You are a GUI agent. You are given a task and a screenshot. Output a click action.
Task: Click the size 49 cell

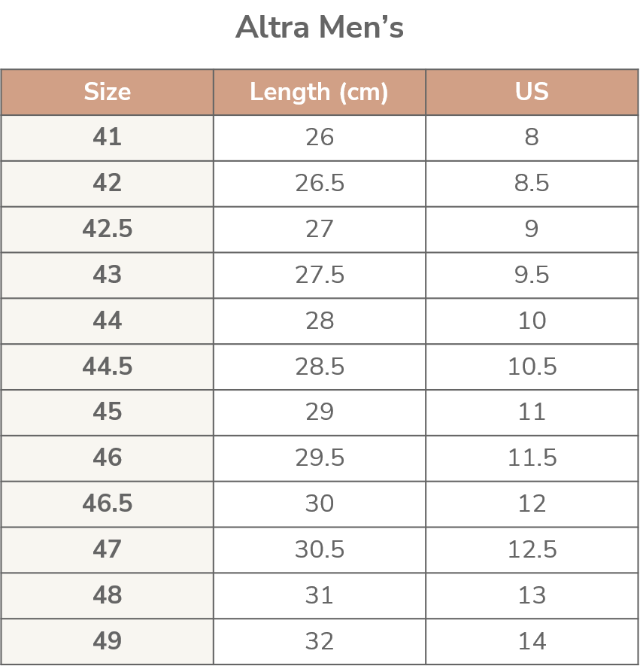click(x=107, y=641)
